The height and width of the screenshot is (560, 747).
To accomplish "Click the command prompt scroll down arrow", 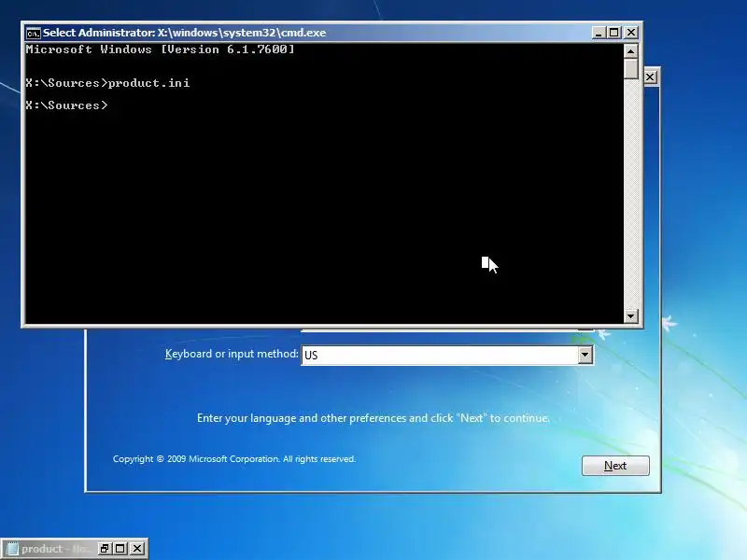I will click(x=631, y=315).
